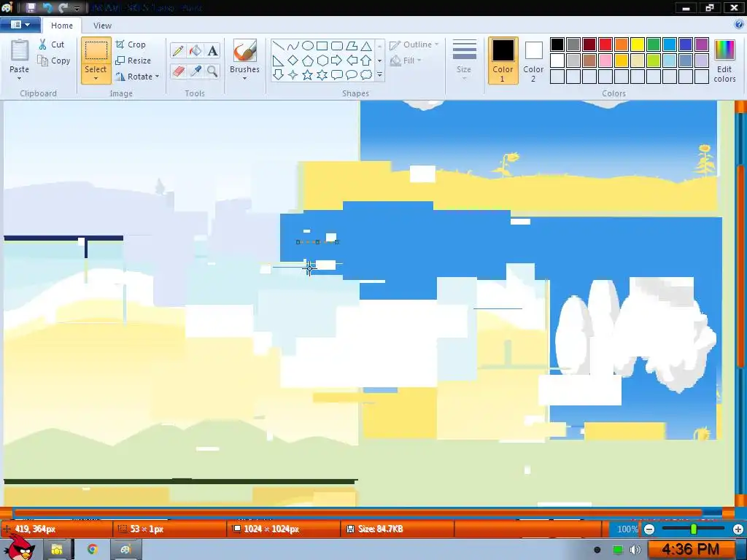The image size is (747, 560).
Task: Open Paint help question mark
Action: click(x=739, y=25)
